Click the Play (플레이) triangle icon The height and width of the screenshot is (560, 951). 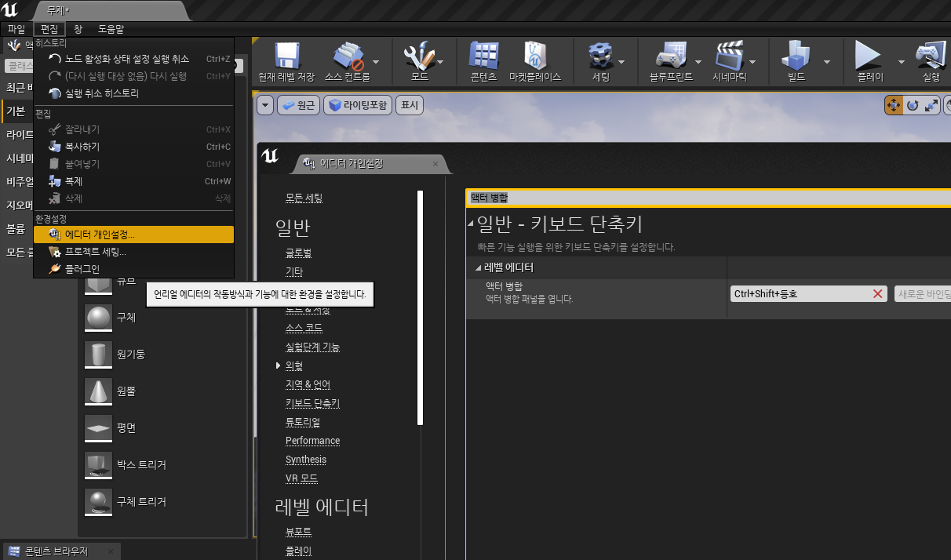869,56
